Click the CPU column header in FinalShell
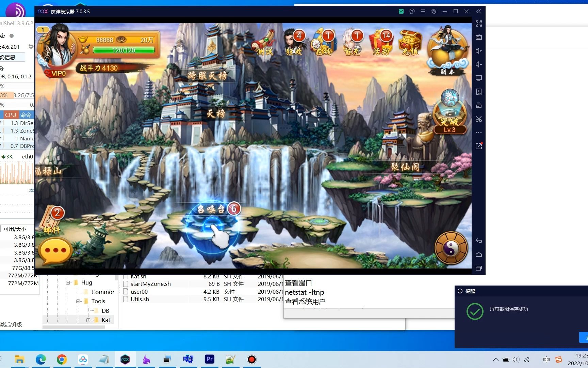The image size is (588, 368). (11, 115)
